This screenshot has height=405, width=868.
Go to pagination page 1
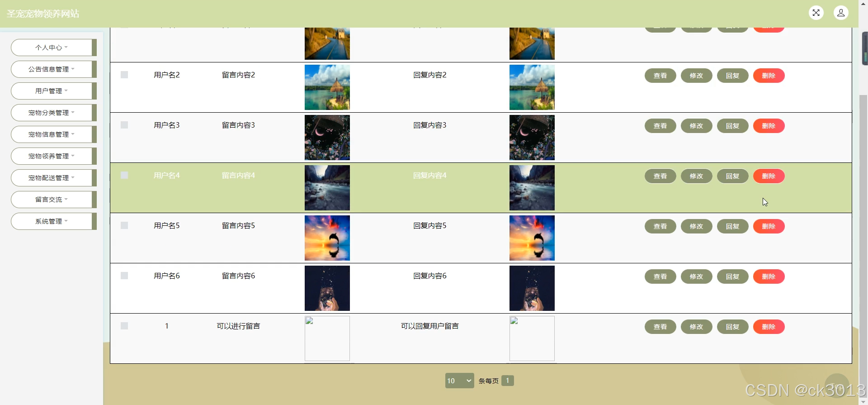click(x=507, y=381)
